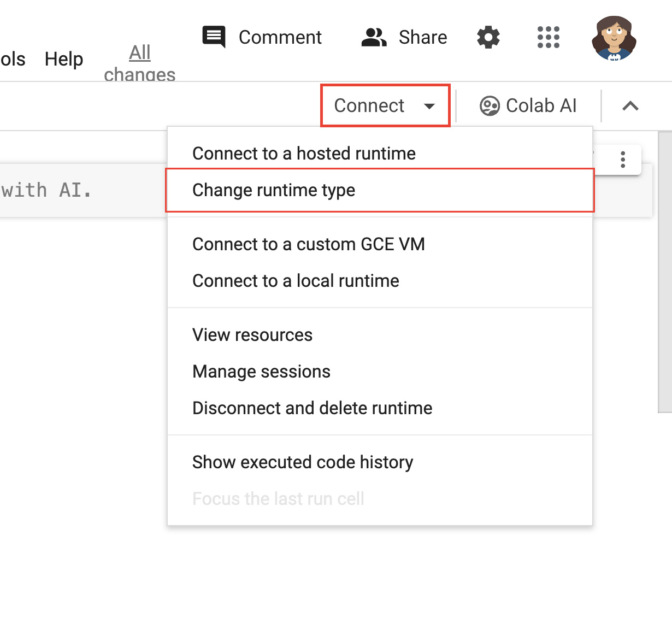Click the comment bubble inside Comment button
Image resolution: width=672 pixels, height=636 pixels.
tap(213, 37)
